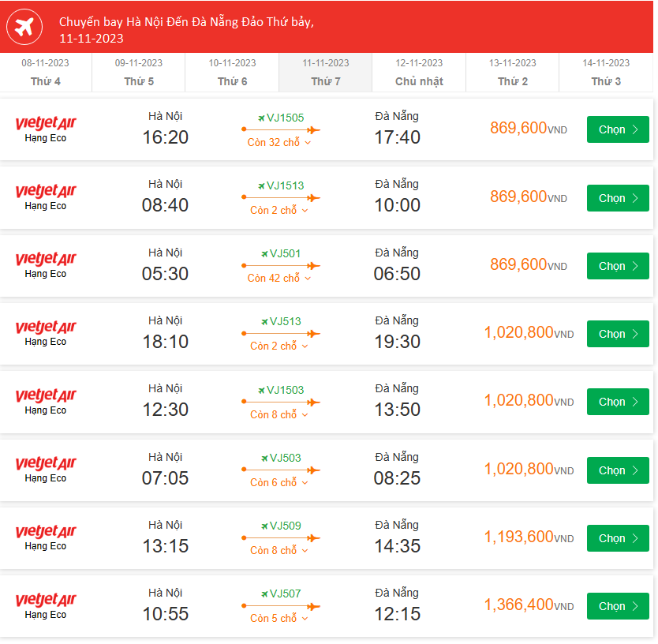Image resolution: width=658 pixels, height=644 pixels.
Task: Click the VietJet Air logo for the 10:55 flight
Action: point(46,601)
